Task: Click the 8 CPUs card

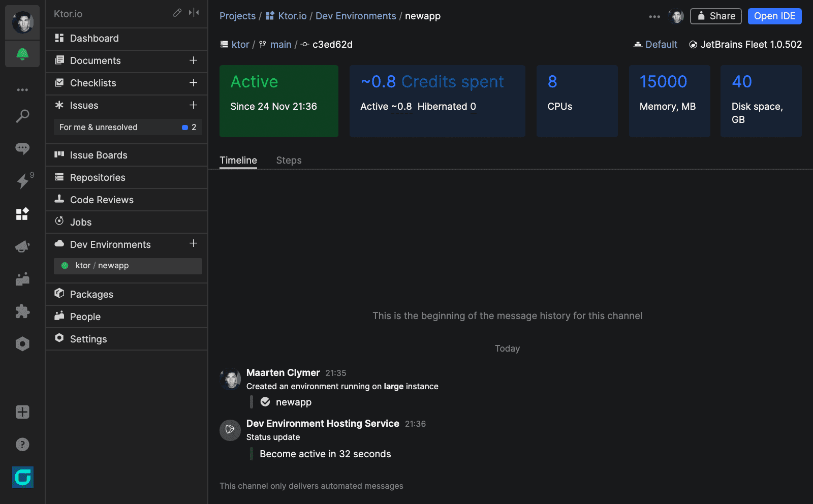Action: (x=577, y=101)
